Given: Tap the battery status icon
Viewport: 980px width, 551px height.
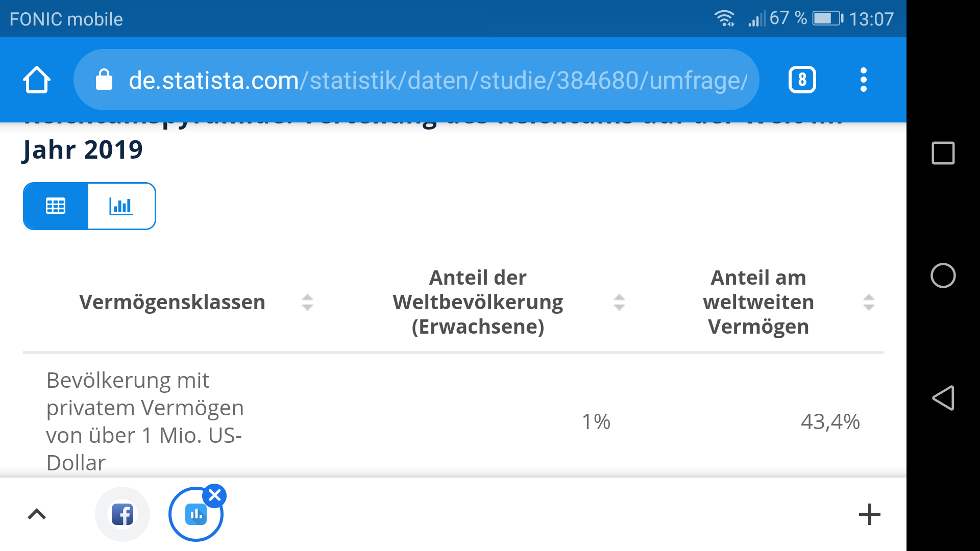Looking at the screenshot, I should pyautogui.click(x=827, y=19).
